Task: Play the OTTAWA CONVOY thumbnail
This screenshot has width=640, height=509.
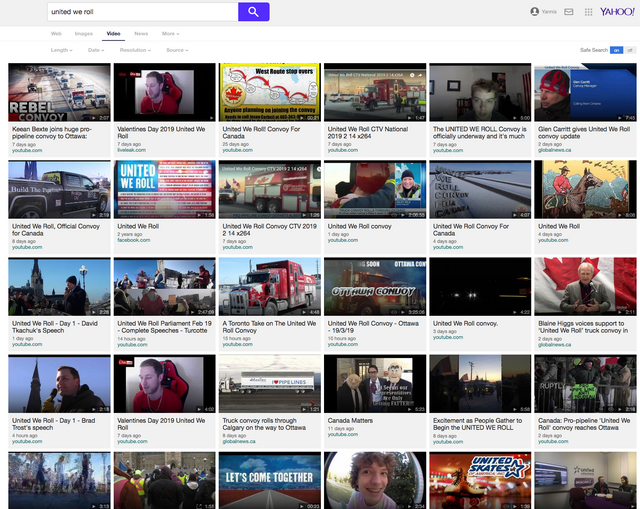Action: pyautogui.click(x=375, y=287)
